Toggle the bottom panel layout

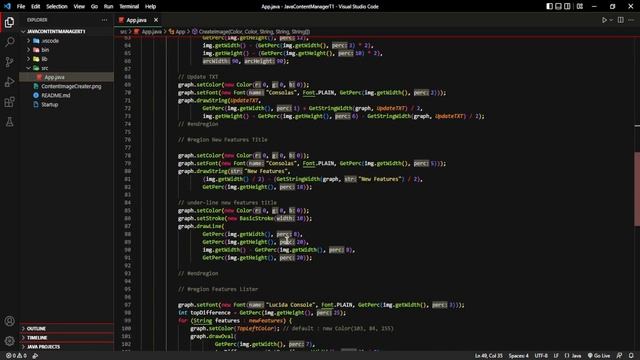click(558, 6)
